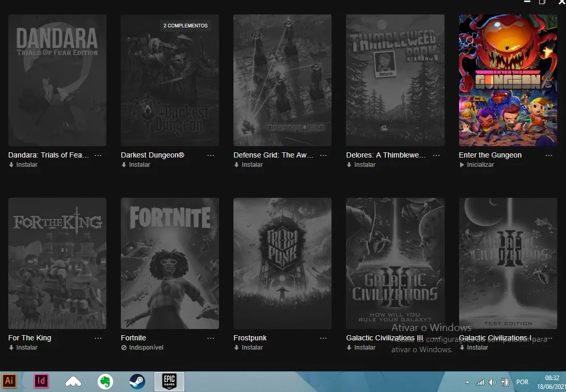Open options menu for Fortnite
Viewport: 566px width, 392px height.
coord(211,338)
